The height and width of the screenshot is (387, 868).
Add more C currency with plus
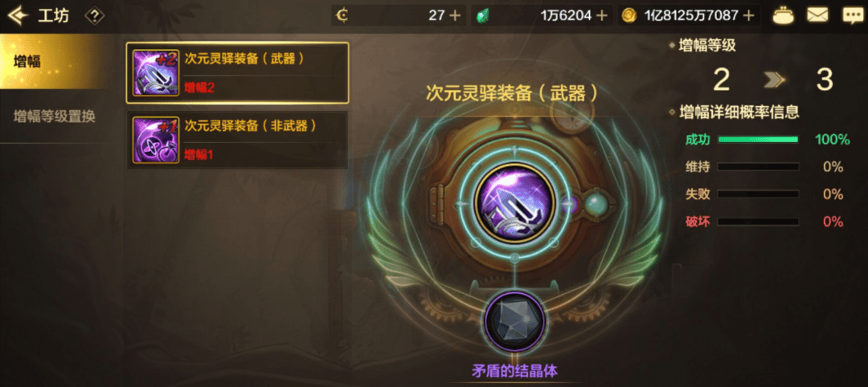455,15
